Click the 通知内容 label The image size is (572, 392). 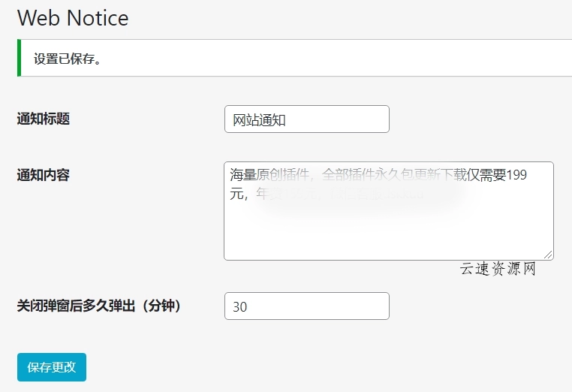click(x=44, y=175)
